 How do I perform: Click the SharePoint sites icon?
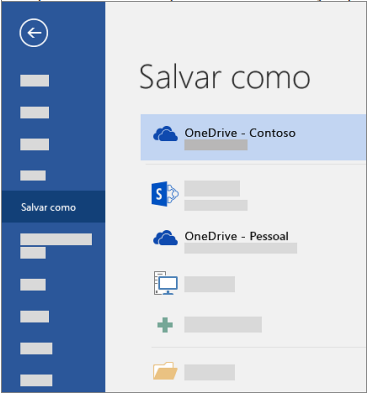coord(165,194)
